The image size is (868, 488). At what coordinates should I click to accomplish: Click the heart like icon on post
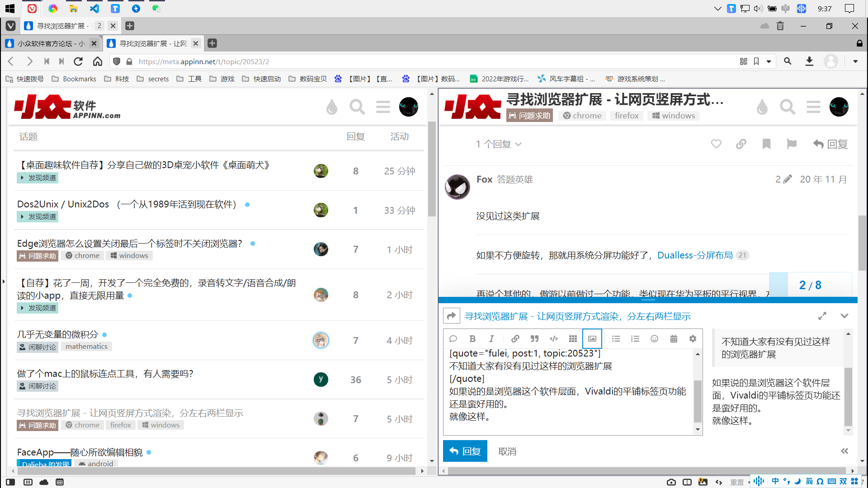point(716,144)
